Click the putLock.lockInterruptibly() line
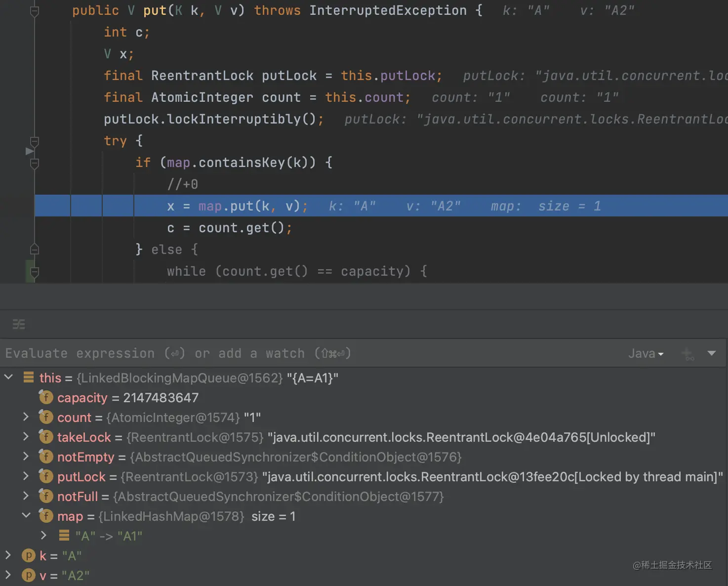Screen dimensions: 728x586 click(213, 119)
